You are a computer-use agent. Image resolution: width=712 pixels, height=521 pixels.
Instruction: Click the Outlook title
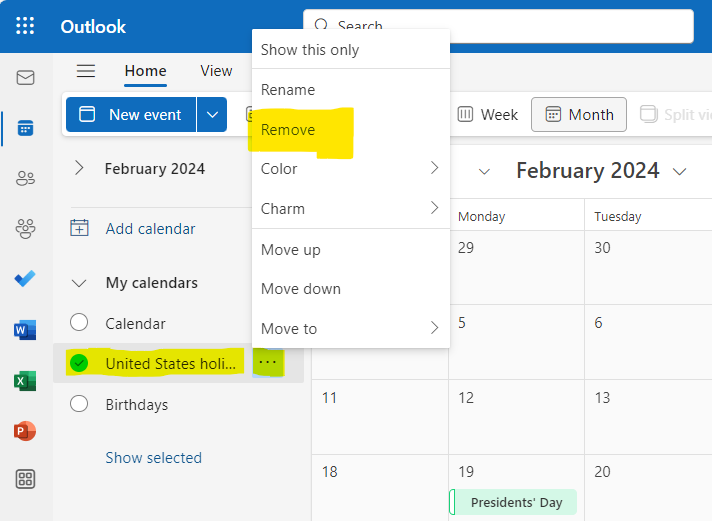(93, 26)
